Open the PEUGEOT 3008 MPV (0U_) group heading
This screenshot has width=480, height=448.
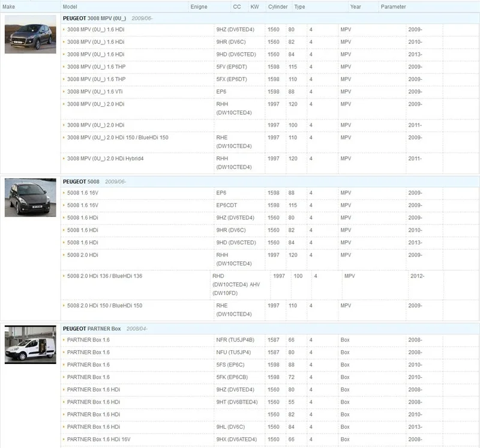(95, 19)
